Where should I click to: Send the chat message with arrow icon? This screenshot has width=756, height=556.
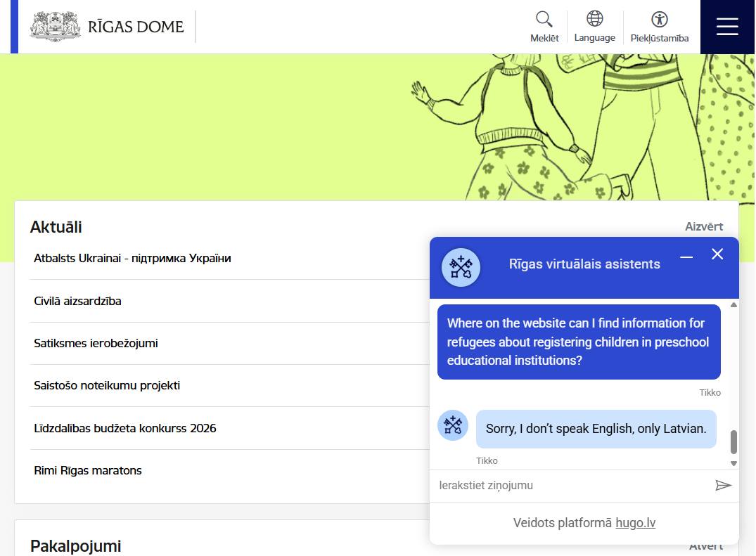coord(723,485)
